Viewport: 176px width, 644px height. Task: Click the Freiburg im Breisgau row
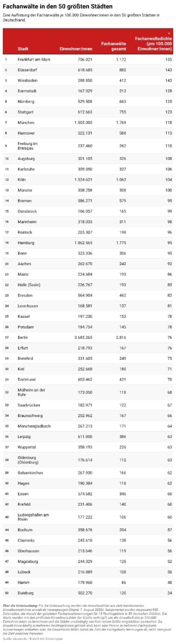click(88, 146)
